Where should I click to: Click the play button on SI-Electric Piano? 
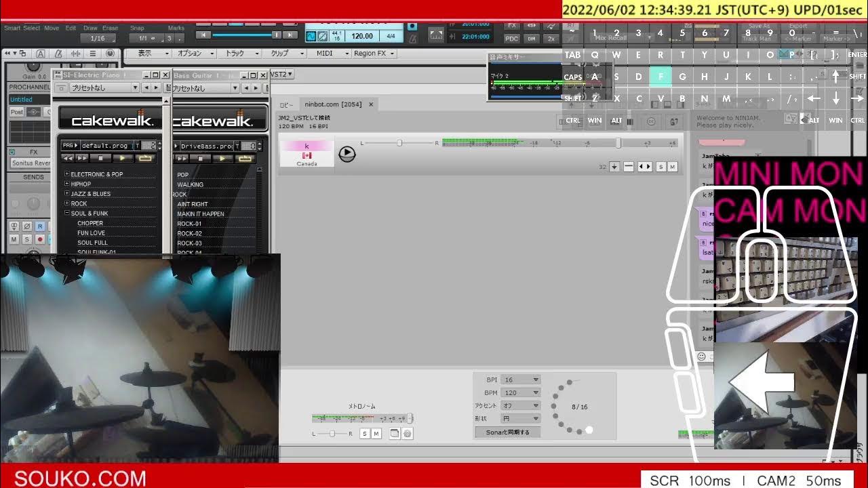pos(122,158)
